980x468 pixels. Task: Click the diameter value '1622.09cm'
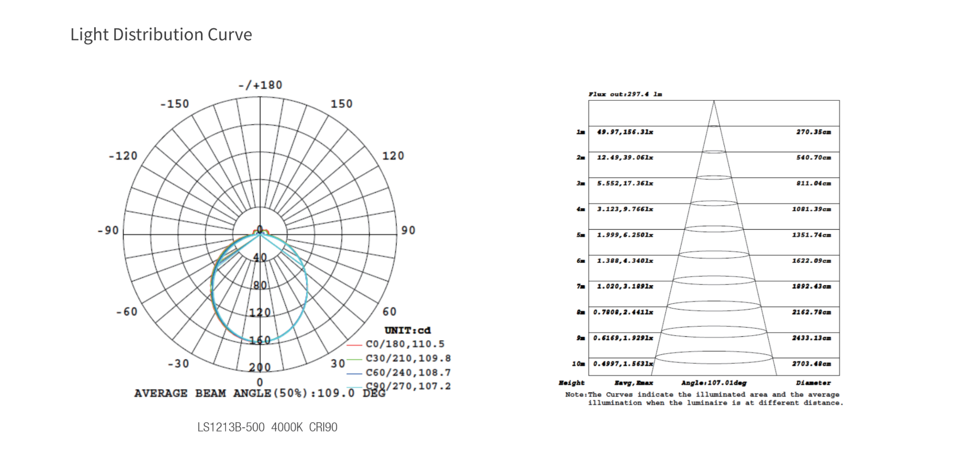pos(811,261)
